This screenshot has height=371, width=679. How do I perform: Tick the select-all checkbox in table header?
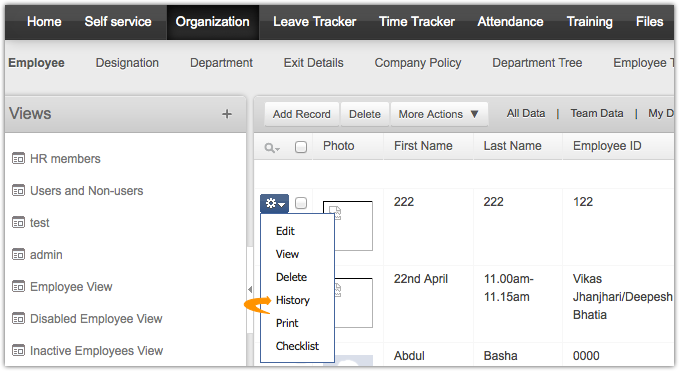click(301, 147)
